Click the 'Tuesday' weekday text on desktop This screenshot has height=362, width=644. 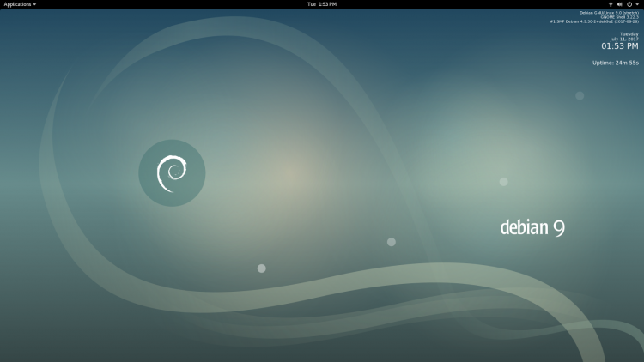tap(629, 34)
